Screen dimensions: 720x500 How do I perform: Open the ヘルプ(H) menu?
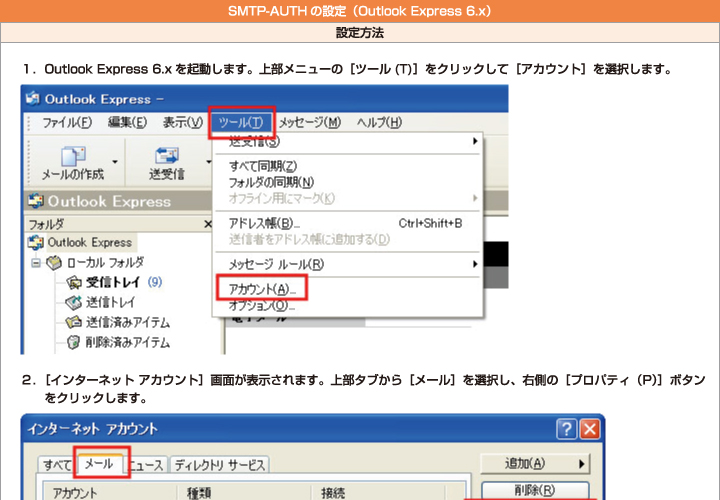pyautogui.click(x=379, y=123)
